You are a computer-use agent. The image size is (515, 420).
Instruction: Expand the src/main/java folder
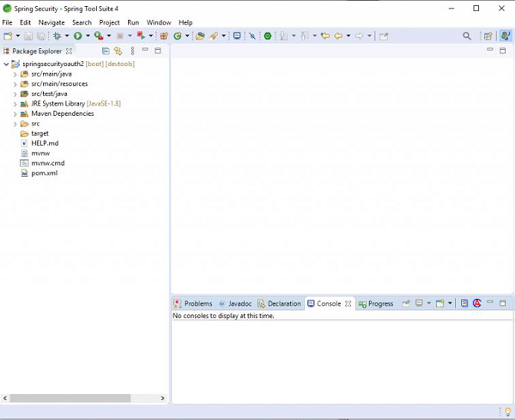pyautogui.click(x=15, y=74)
